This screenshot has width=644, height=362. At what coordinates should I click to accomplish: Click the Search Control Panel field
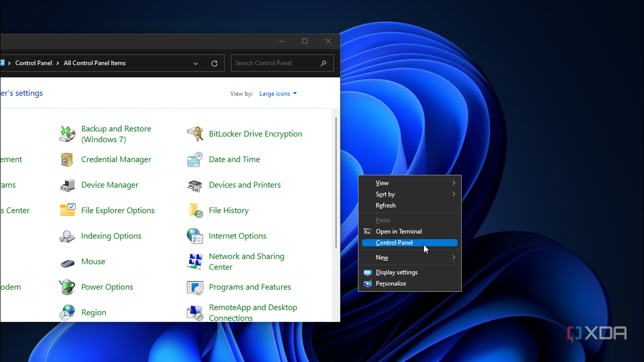[275, 63]
